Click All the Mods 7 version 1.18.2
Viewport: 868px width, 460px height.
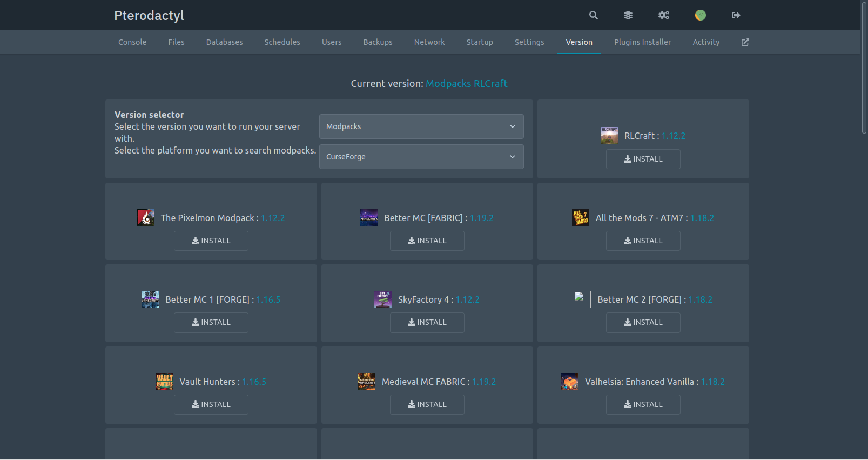(x=702, y=218)
